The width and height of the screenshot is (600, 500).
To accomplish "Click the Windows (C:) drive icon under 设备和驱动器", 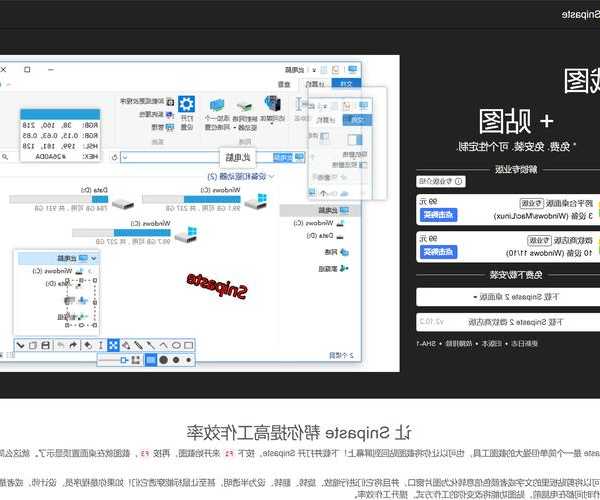I will click(x=256, y=201).
